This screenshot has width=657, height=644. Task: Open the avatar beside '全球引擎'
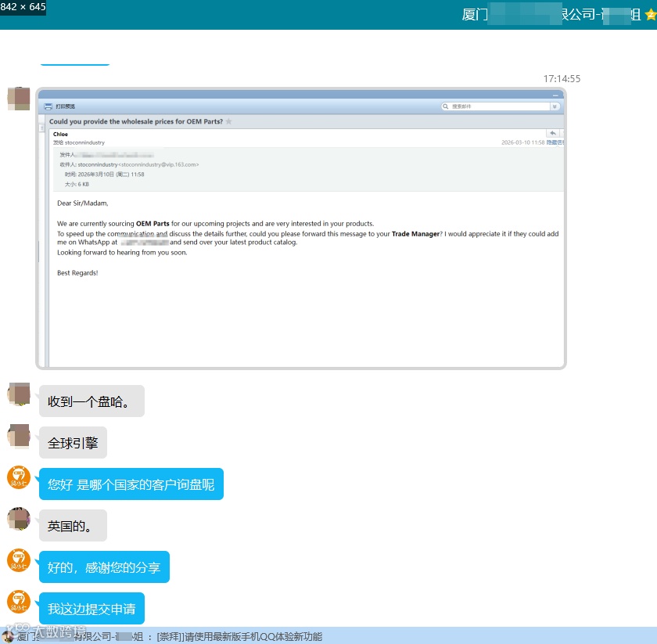click(19, 436)
